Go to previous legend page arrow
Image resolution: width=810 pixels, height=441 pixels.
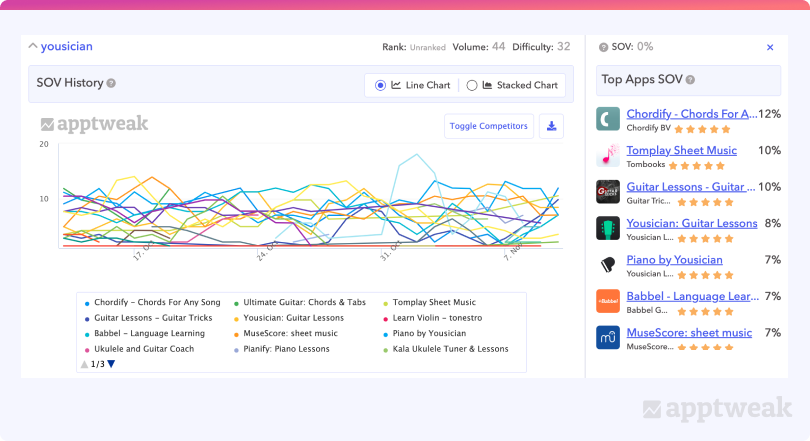click(84, 364)
